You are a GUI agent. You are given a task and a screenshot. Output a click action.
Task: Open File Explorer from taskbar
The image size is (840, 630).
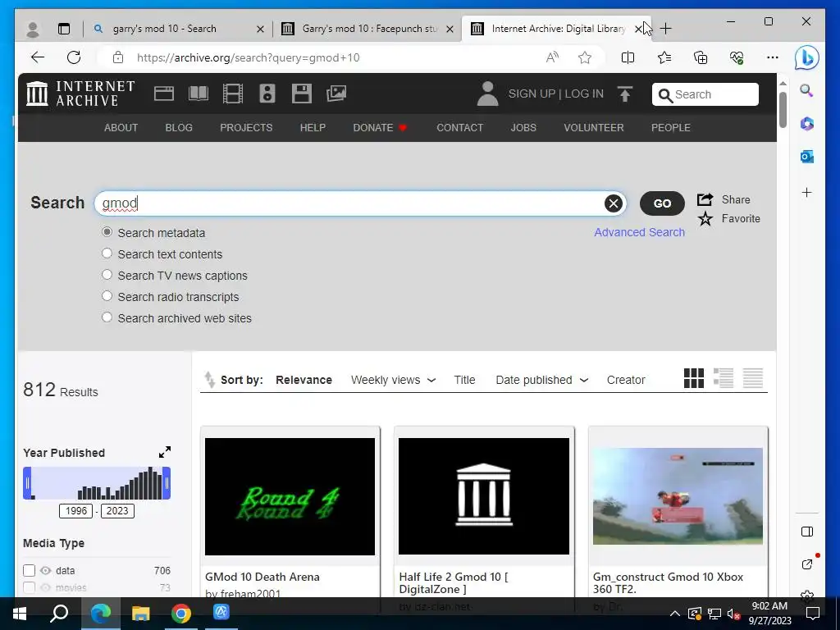(141, 613)
